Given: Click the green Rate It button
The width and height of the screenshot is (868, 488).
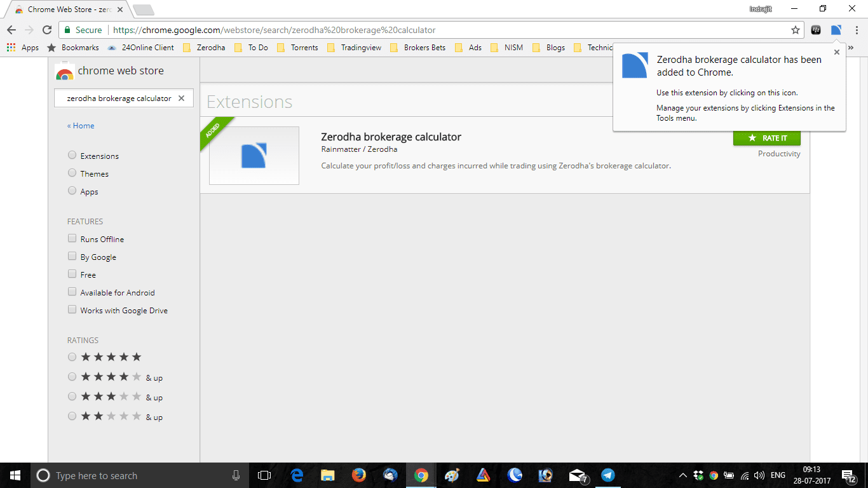Looking at the screenshot, I should (x=766, y=138).
